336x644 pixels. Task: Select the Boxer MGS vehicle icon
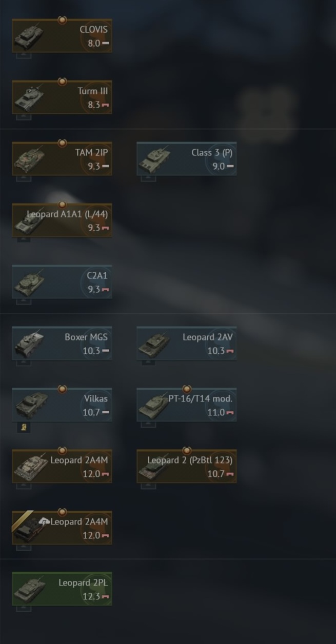[x=29, y=344]
